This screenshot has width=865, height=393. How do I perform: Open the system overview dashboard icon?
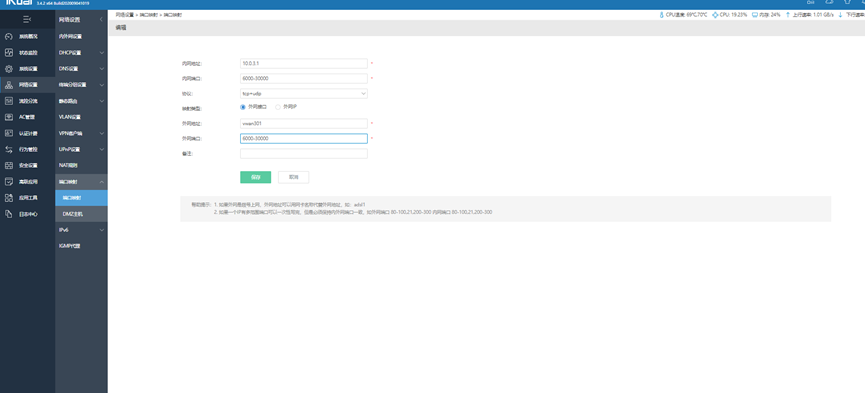[x=8, y=37]
